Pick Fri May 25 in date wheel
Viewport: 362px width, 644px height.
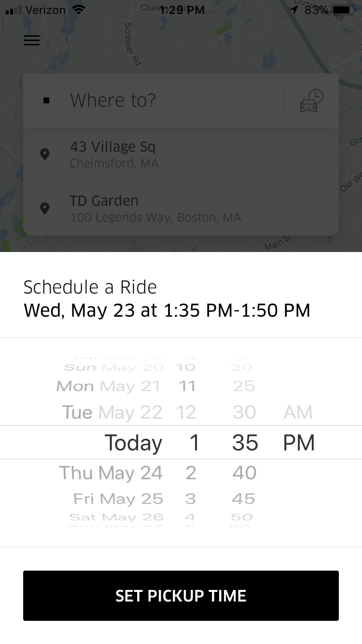(x=118, y=499)
